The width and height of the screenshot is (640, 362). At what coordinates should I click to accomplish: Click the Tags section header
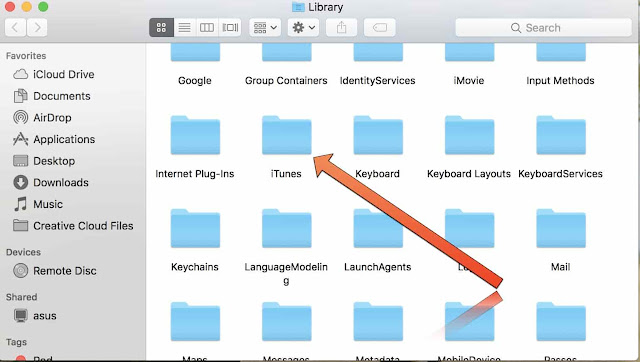tap(16, 342)
